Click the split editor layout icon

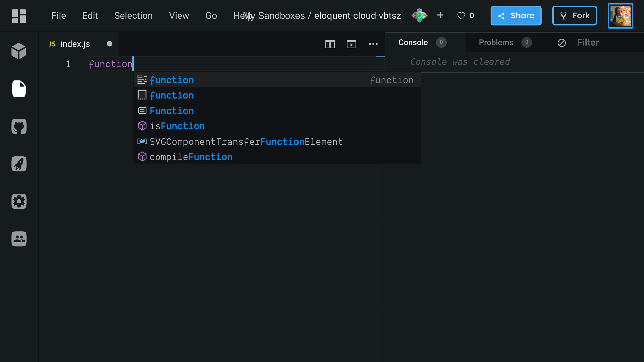(330, 44)
